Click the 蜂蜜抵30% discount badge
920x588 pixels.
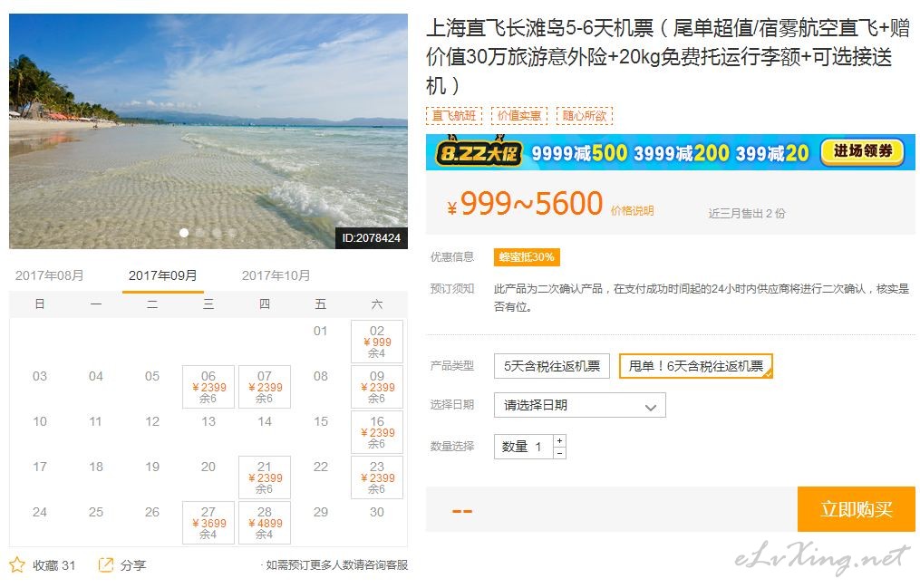[x=527, y=256]
